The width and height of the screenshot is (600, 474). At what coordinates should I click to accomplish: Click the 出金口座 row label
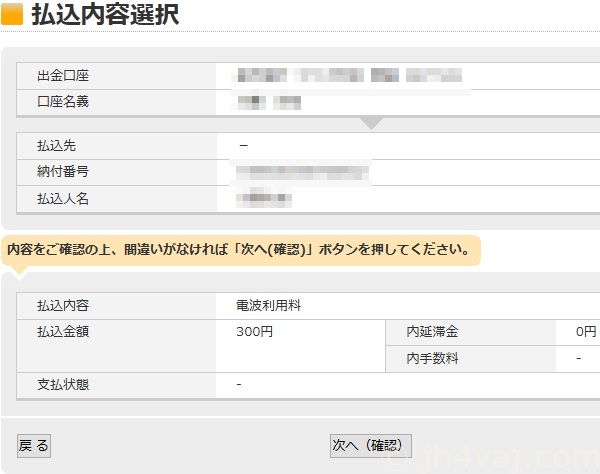tap(63, 76)
